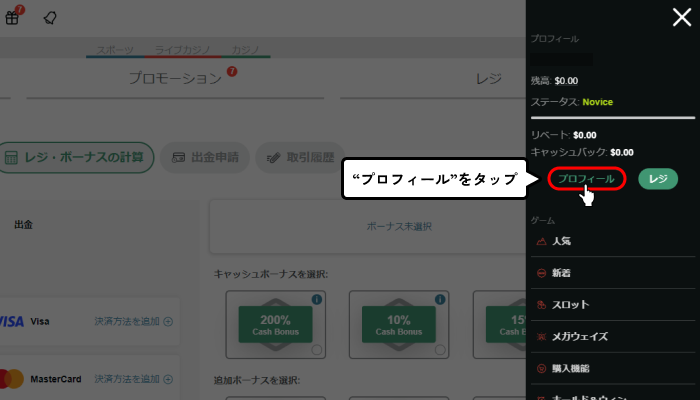Image resolution: width=700 pixels, height=400 pixels.
Task: Open the 取引履歴 button
Action: 300,158
